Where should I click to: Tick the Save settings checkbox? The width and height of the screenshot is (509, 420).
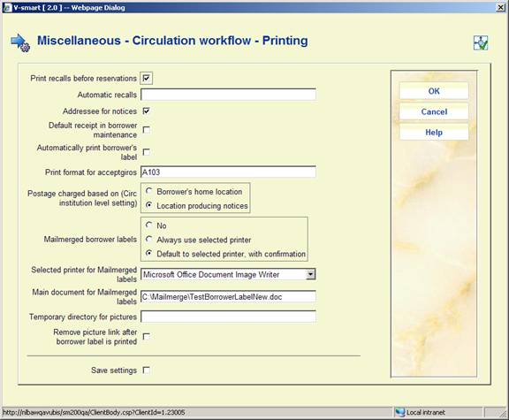pos(147,370)
